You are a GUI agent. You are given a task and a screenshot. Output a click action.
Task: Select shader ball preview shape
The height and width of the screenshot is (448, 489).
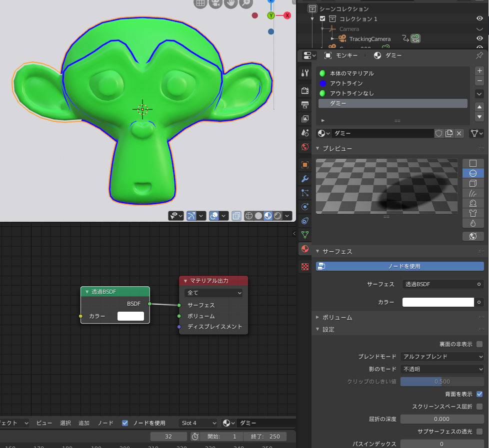[x=473, y=203]
